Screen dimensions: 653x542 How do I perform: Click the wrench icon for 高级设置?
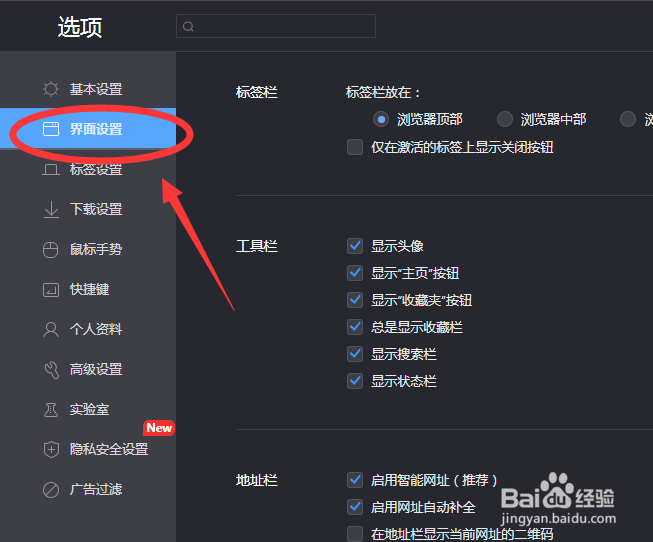[x=52, y=370]
